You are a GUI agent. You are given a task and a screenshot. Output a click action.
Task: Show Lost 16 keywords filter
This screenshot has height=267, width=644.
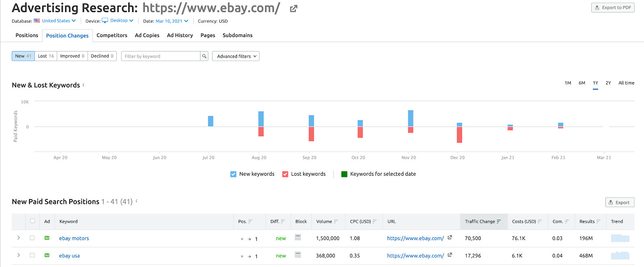tap(46, 56)
